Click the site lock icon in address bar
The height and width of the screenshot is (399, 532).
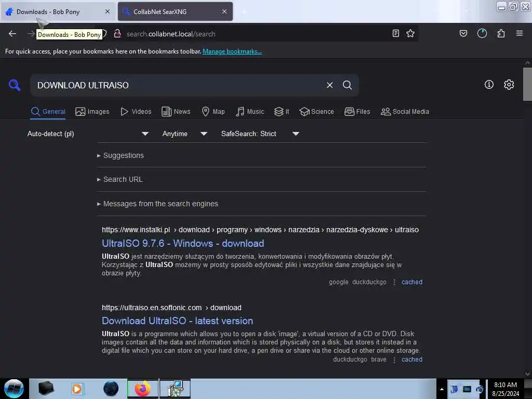(x=117, y=34)
